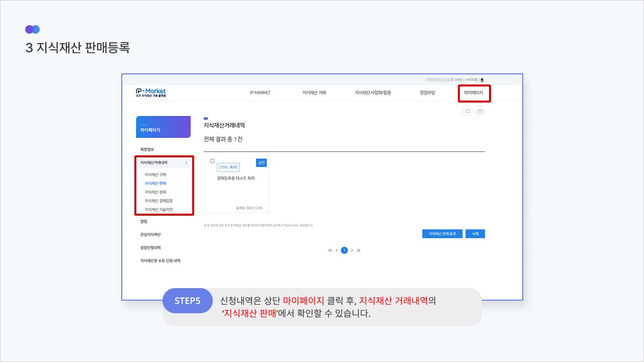Viewport: 644px width, 362px height.
Task: Expand 지식재산거래내역 sidebar chevron
Action: tap(186, 163)
